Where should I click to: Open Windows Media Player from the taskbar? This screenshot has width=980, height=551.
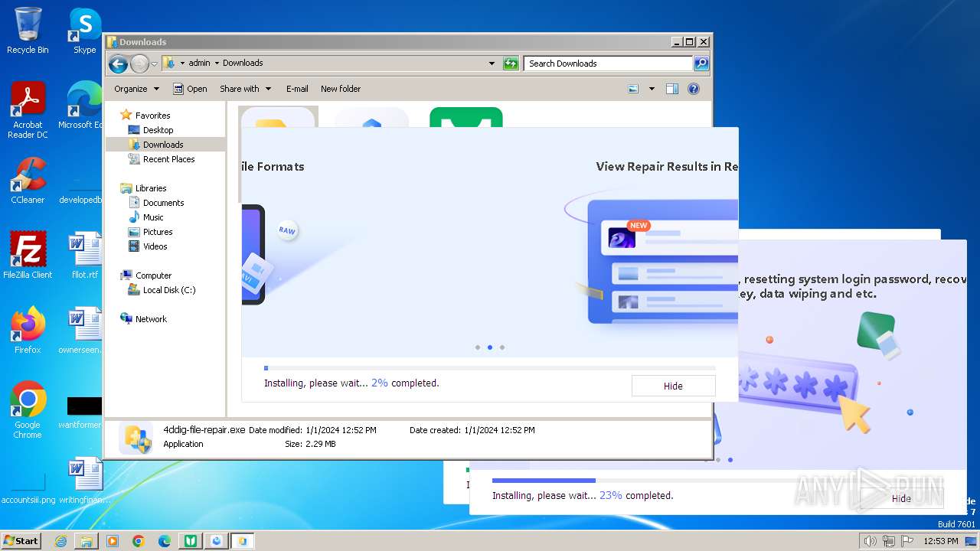tap(113, 541)
